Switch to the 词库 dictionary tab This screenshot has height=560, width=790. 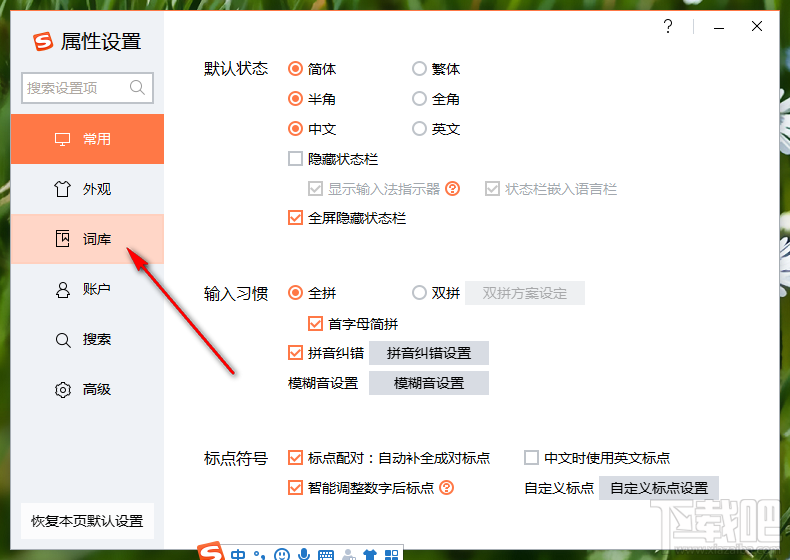pyautogui.click(x=87, y=239)
